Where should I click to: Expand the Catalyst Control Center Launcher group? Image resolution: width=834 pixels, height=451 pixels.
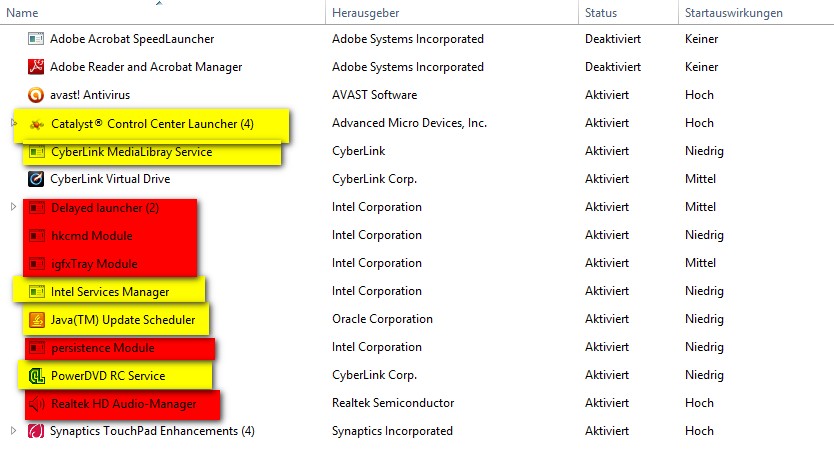click(13, 123)
